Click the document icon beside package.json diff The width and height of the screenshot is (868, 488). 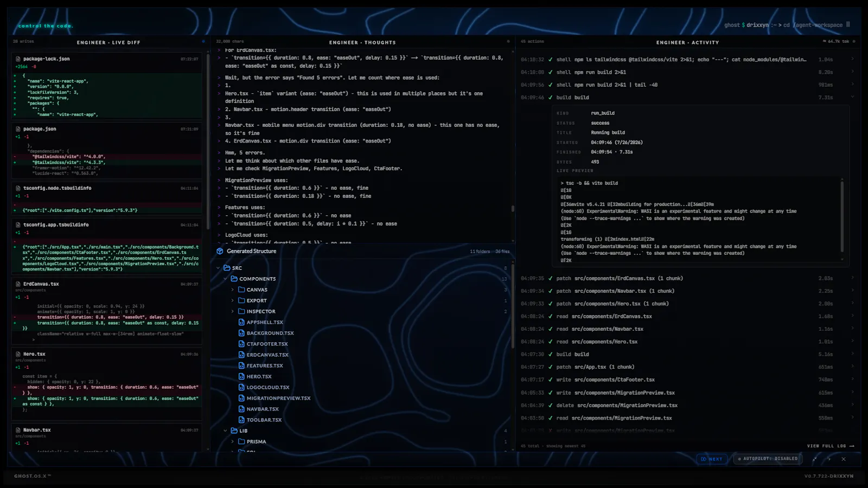point(18,129)
